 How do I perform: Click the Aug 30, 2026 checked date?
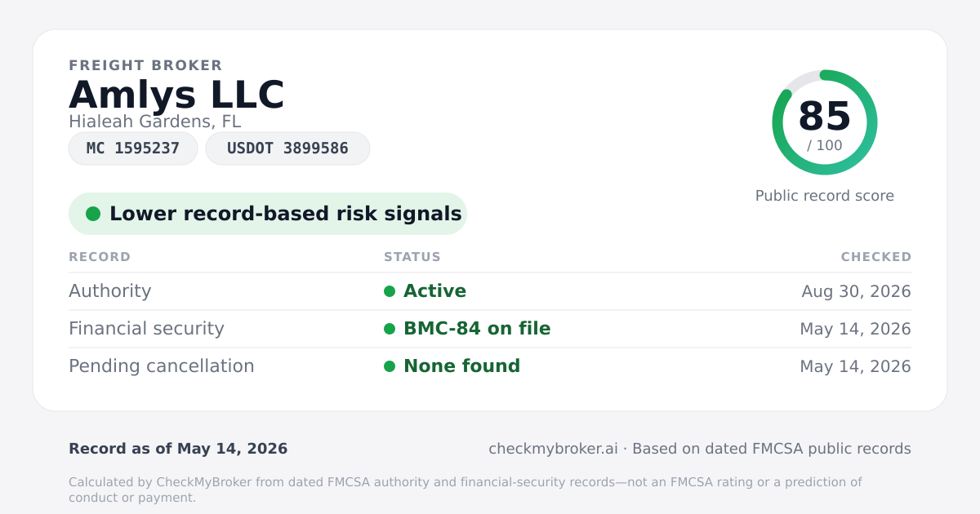click(857, 291)
